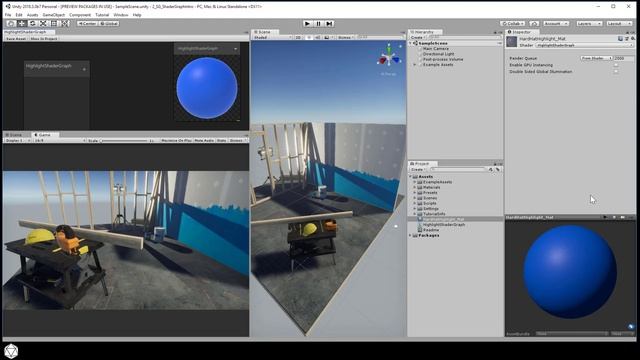Toggle the Scene lighting icon

[x=309, y=38]
